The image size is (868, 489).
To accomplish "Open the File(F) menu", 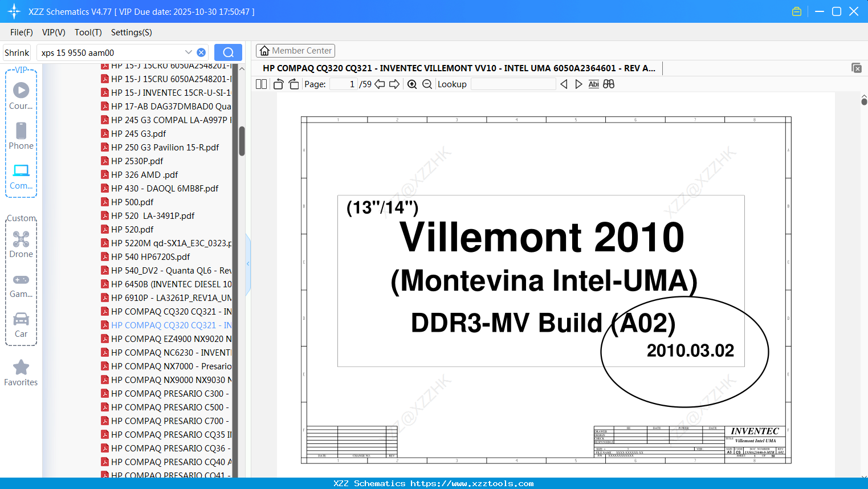I will point(22,32).
